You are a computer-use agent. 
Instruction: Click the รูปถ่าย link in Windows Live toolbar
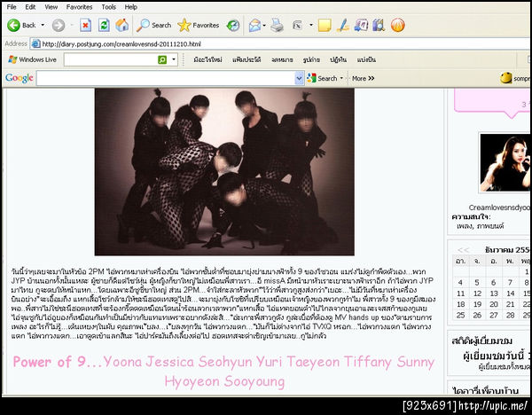pyautogui.click(x=311, y=59)
